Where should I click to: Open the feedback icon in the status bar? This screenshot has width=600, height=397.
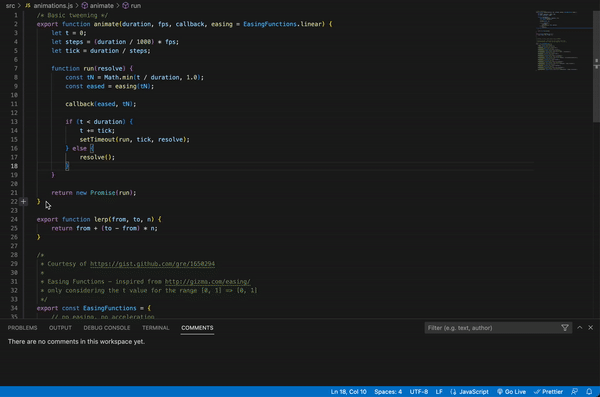[574, 392]
